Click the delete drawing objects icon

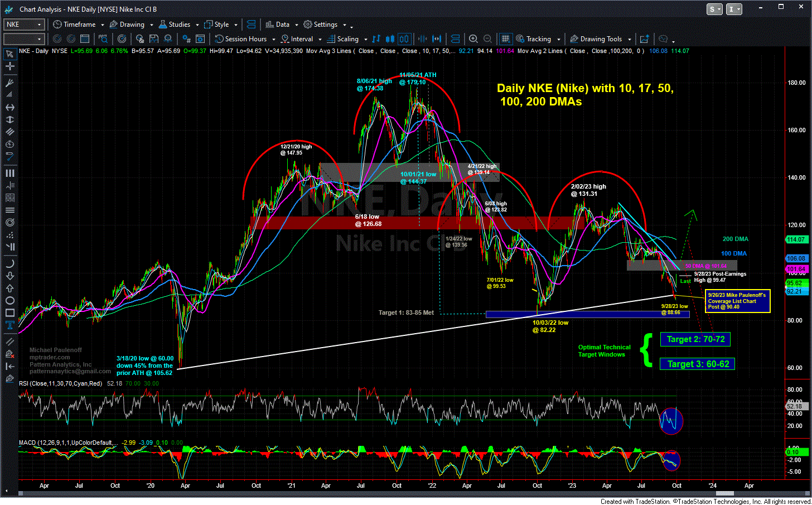pyautogui.click(x=9, y=354)
